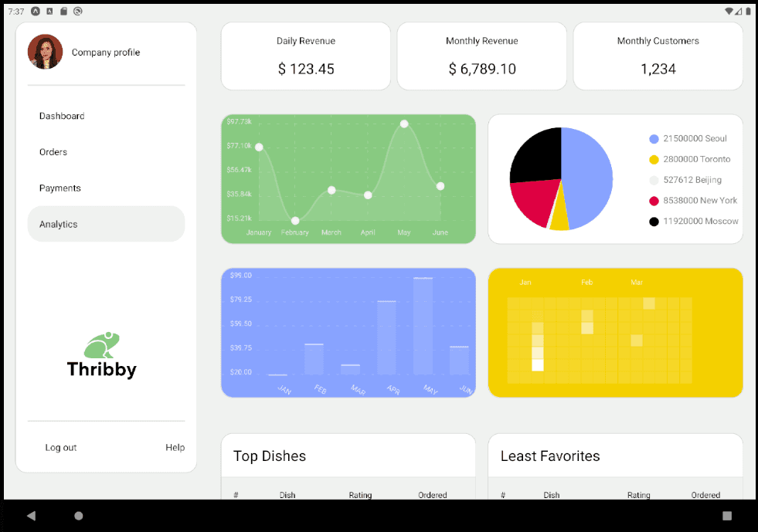Open the Dashboard section
Viewport: 758px width, 532px height.
[x=62, y=116]
